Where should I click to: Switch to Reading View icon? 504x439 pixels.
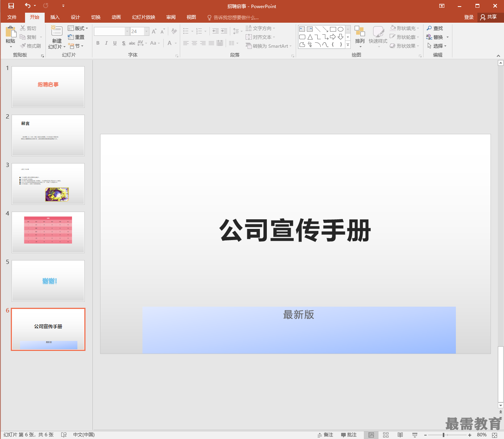click(x=400, y=435)
